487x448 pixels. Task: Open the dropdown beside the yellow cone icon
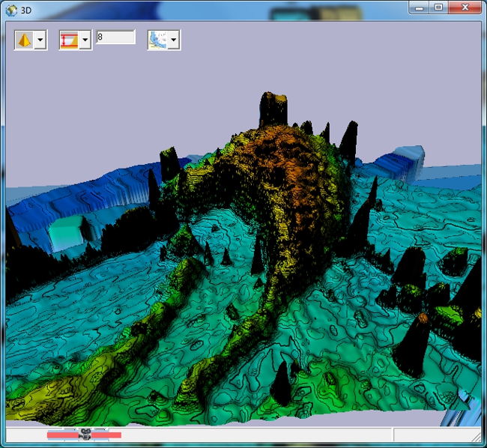(x=40, y=40)
